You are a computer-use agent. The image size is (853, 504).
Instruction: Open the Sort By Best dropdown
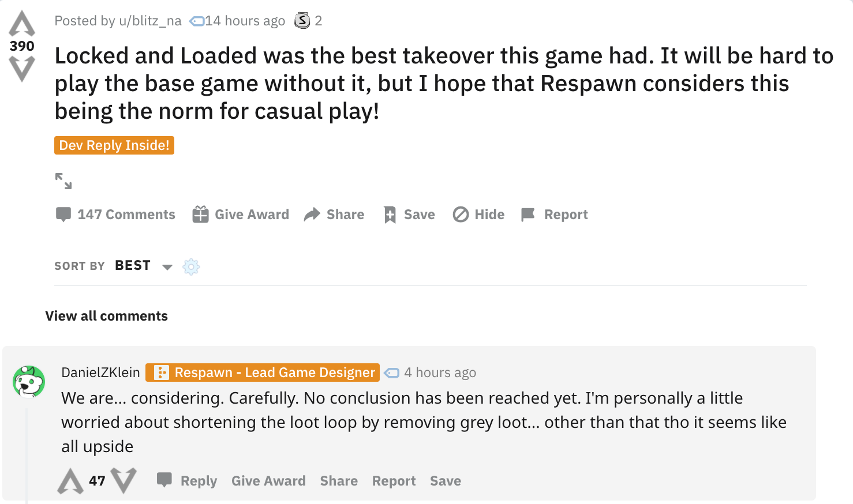point(142,266)
